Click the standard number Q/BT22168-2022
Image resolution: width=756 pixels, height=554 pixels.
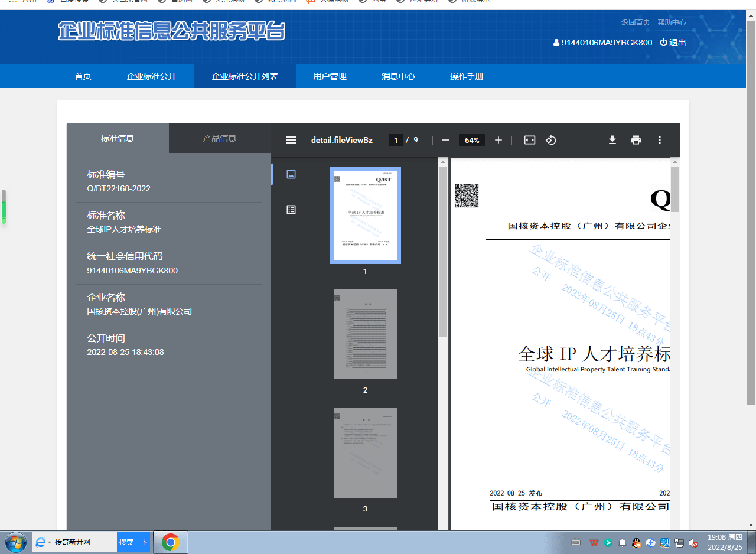click(119, 188)
